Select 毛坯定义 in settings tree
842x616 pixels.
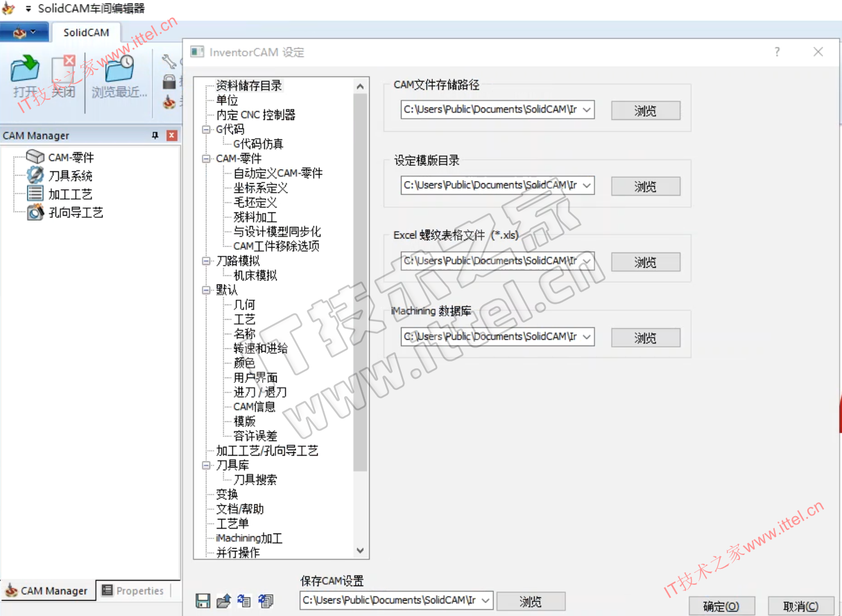tap(255, 203)
